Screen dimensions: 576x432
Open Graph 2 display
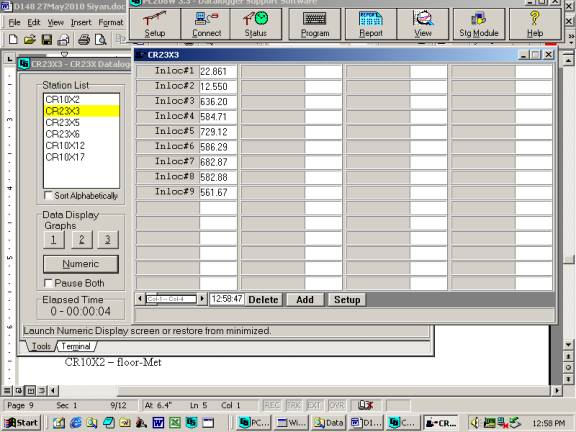coord(82,240)
